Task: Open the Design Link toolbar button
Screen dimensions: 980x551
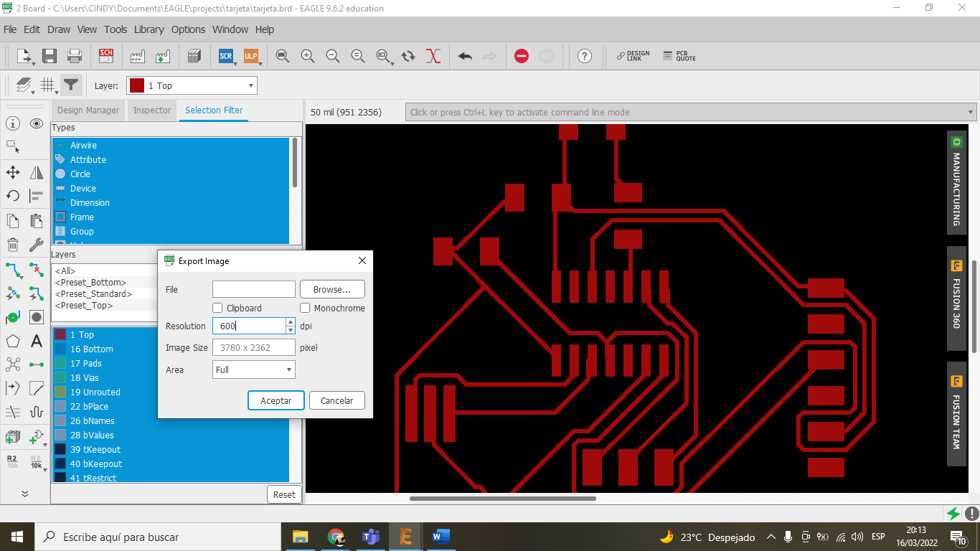Action: 633,56
